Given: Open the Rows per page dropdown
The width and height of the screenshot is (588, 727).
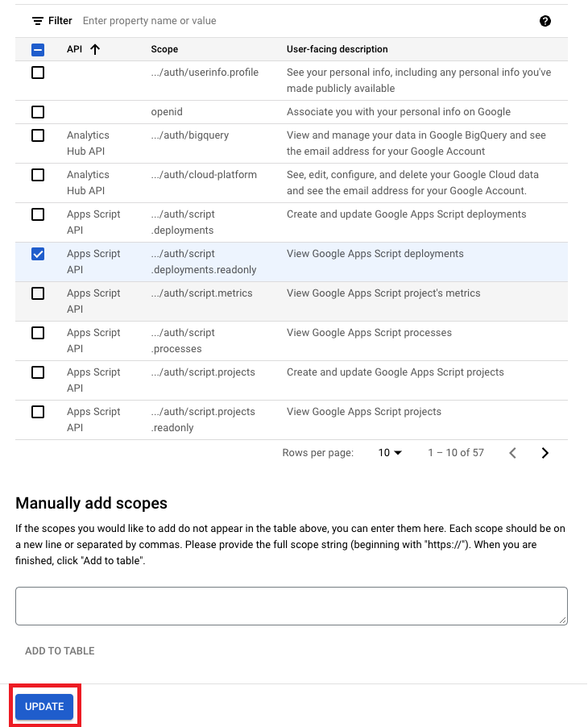Looking at the screenshot, I should pos(390,453).
